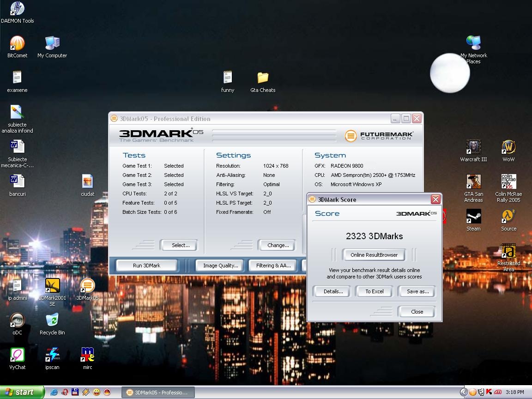The width and height of the screenshot is (532, 399).
Task: Launch VyChat desktop shortcut
Action: coord(17,359)
